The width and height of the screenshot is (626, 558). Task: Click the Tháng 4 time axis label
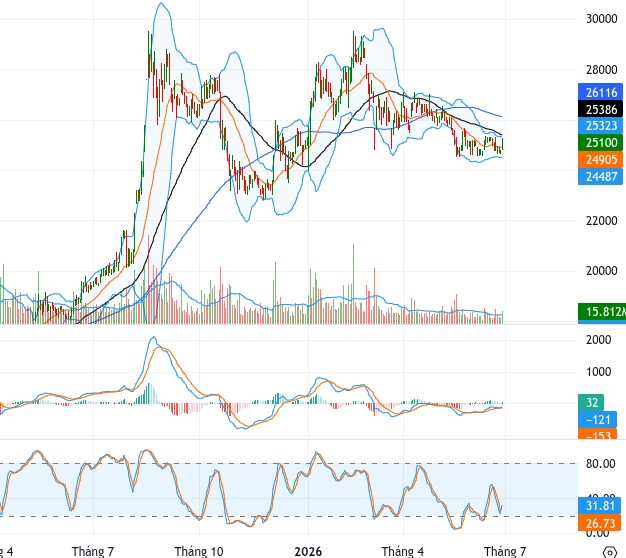(x=402, y=551)
